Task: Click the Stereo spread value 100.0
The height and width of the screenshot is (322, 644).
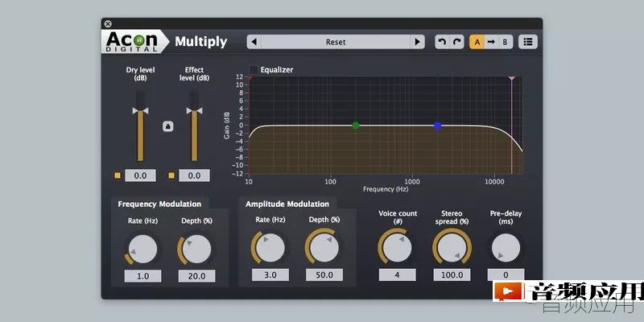Action: coord(452,275)
